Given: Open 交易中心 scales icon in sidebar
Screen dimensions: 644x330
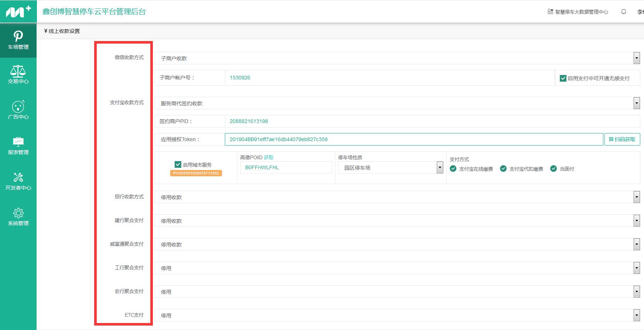Looking at the screenshot, I should (18, 71).
